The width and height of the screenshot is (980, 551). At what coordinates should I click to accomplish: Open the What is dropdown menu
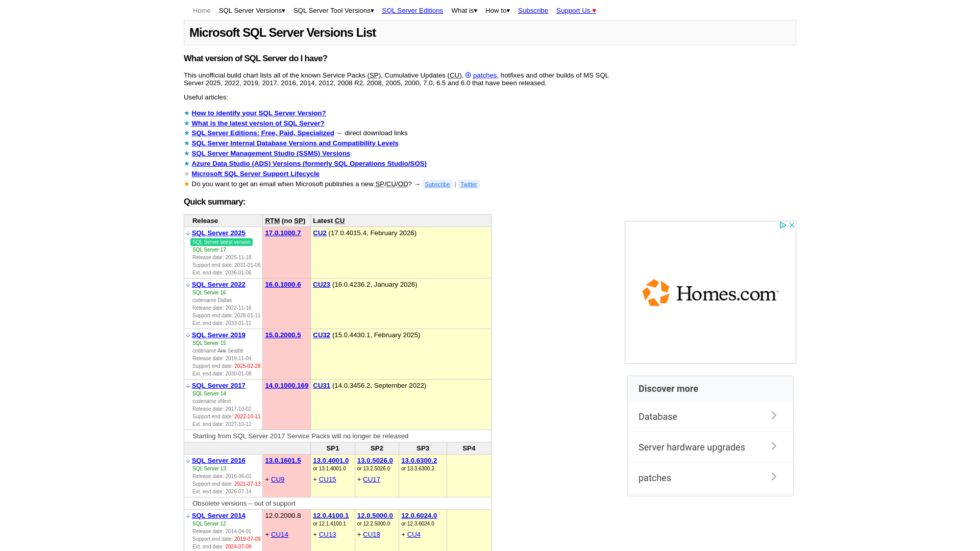(x=464, y=11)
